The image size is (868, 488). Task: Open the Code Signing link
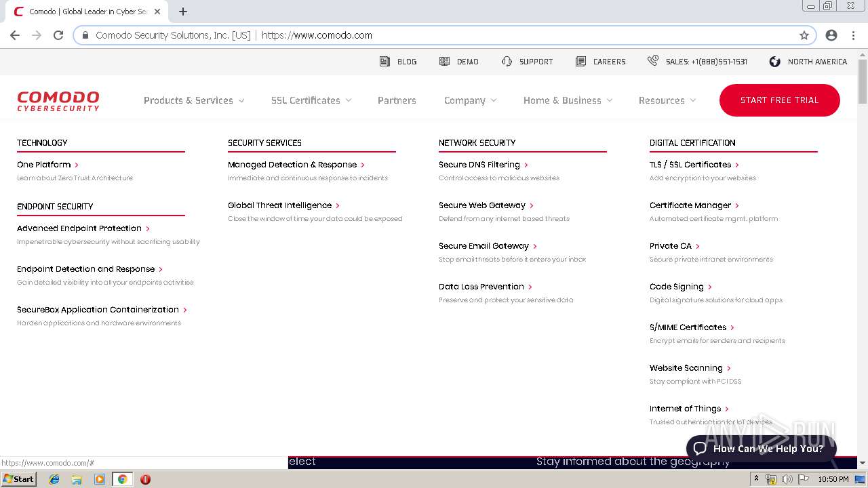(x=677, y=287)
